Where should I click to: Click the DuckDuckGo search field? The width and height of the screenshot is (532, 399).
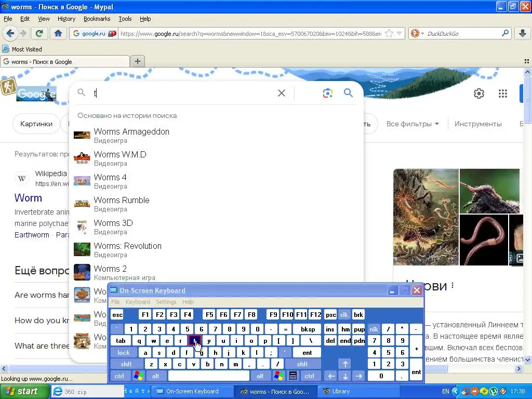click(x=463, y=33)
